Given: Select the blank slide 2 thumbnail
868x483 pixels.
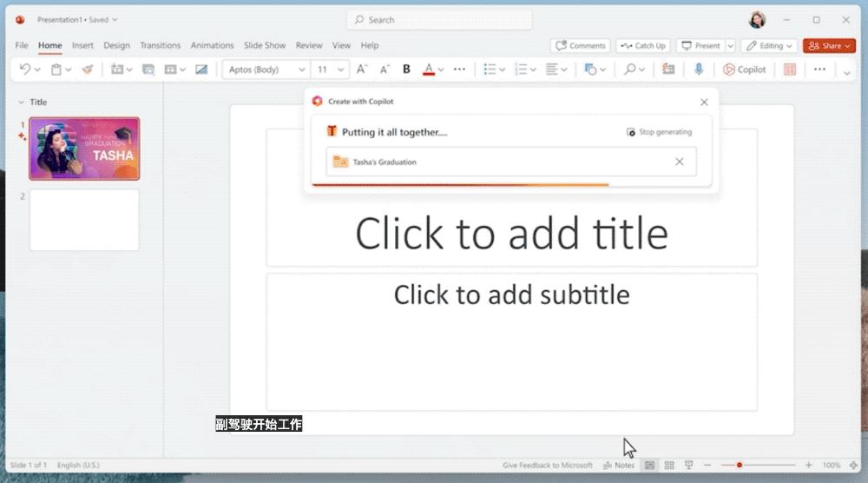Looking at the screenshot, I should tap(84, 221).
